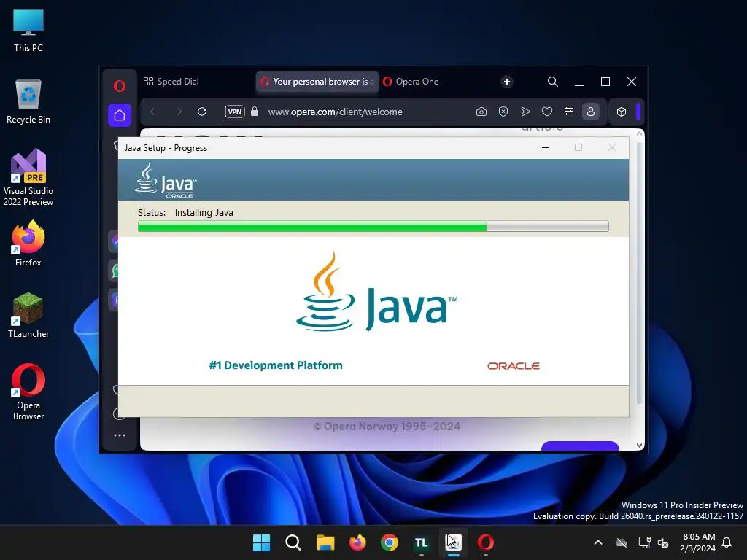Open the extensions cube icon

click(622, 112)
